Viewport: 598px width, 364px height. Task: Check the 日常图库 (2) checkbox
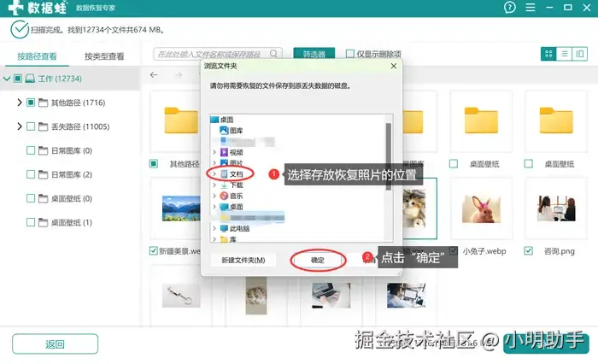pyautogui.click(x=31, y=174)
